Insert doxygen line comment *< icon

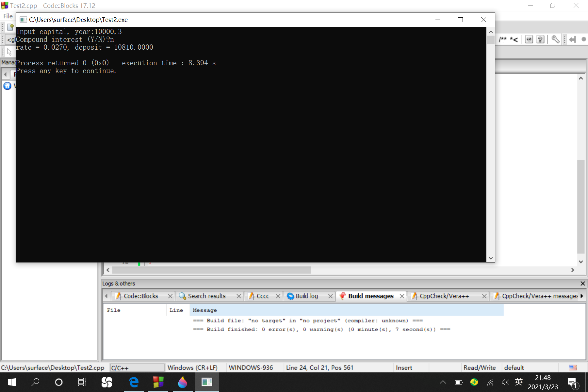[514, 40]
